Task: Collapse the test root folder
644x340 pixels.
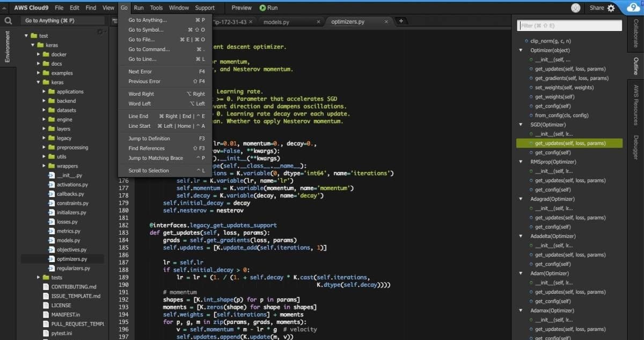Action: [26, 36]
